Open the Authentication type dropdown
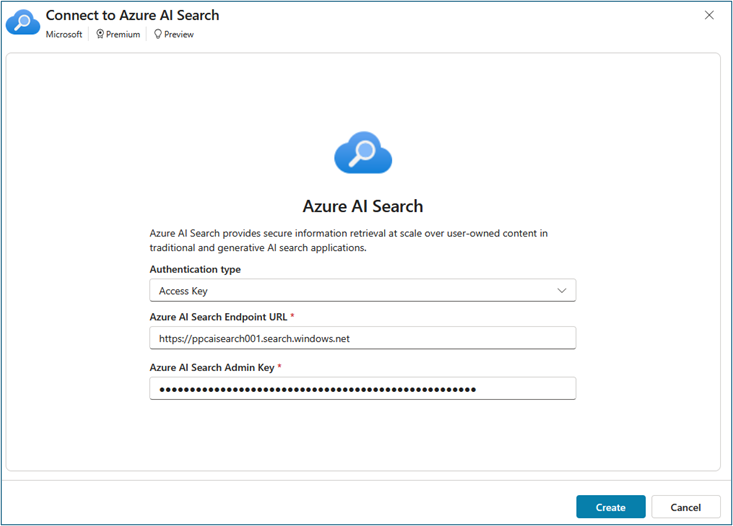Screen dimensions: 733x526 point(363,290)
